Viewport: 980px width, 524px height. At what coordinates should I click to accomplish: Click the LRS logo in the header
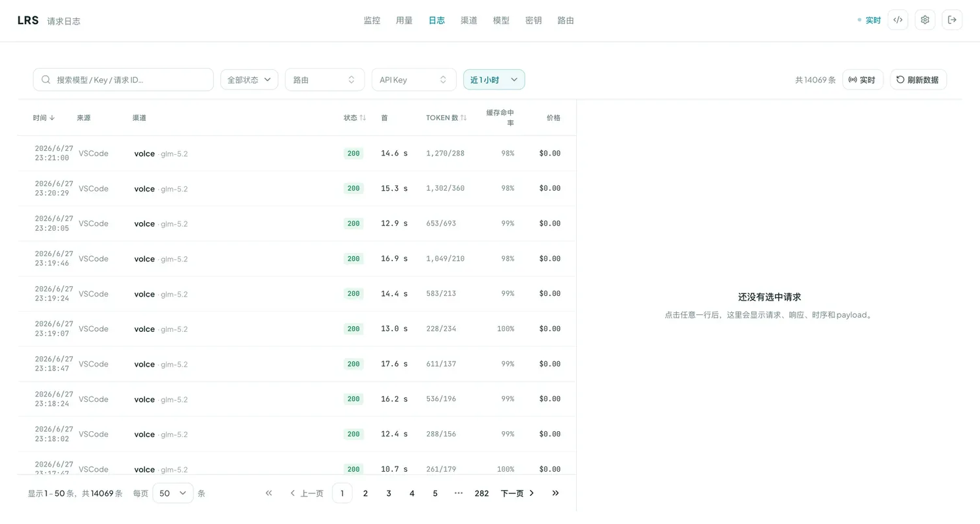point(28,20)
